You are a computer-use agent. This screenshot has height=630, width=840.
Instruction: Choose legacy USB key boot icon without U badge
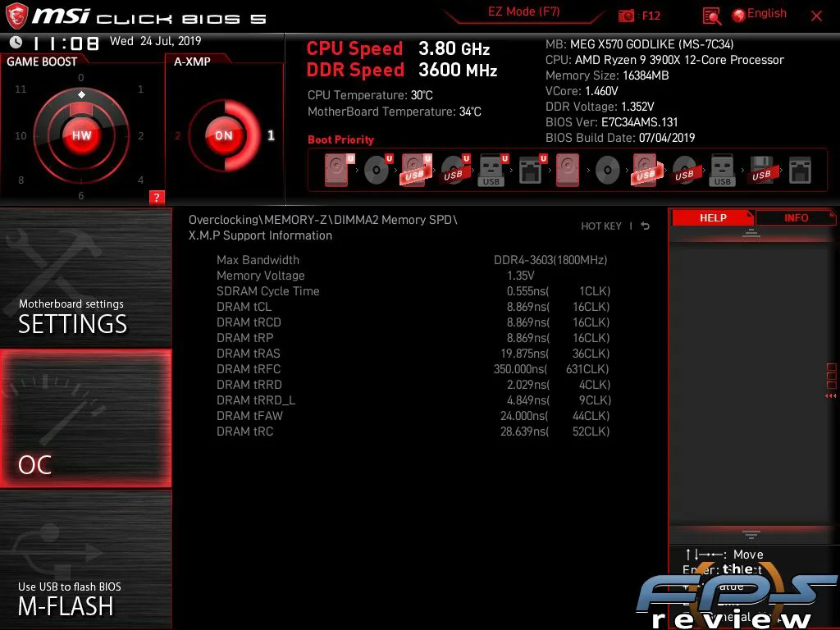(722, 171)
